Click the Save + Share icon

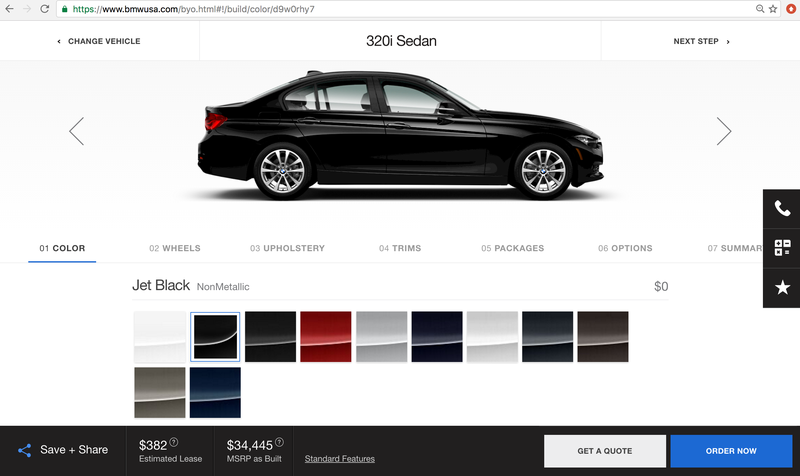pos(24,450)
